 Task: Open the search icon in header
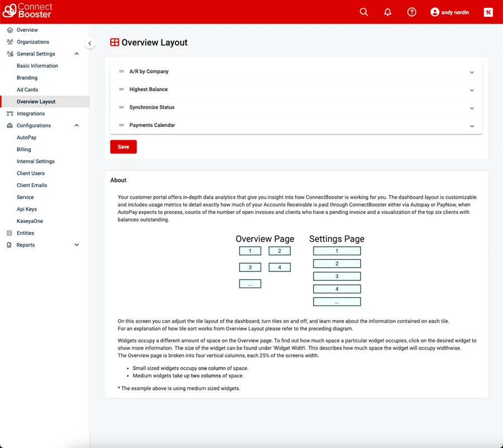pos(364,12)
